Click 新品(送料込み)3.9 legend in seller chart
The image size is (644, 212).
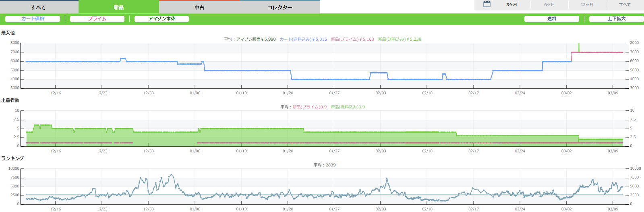pyautogui.click(x=348, y=107)
